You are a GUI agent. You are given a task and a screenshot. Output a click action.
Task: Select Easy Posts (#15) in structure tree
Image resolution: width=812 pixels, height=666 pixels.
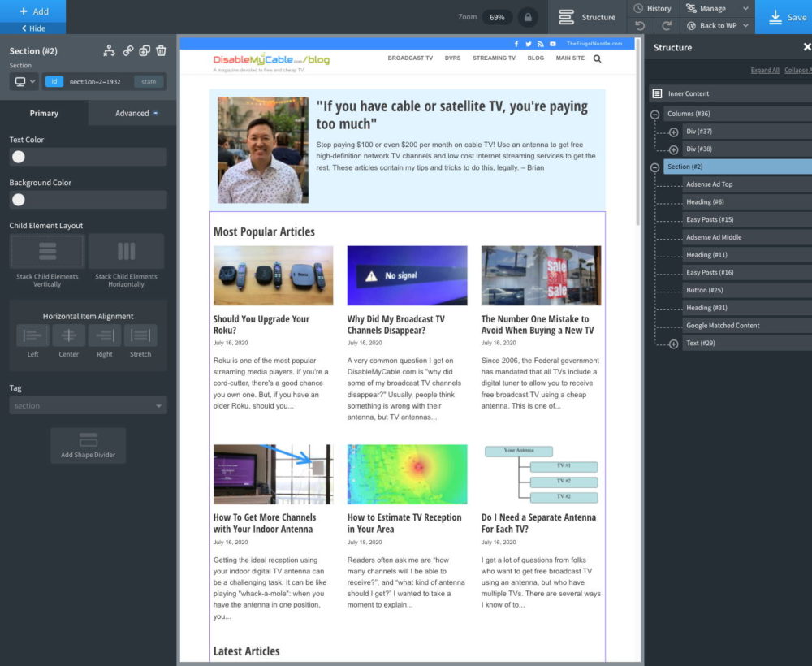tap(710, 219)
